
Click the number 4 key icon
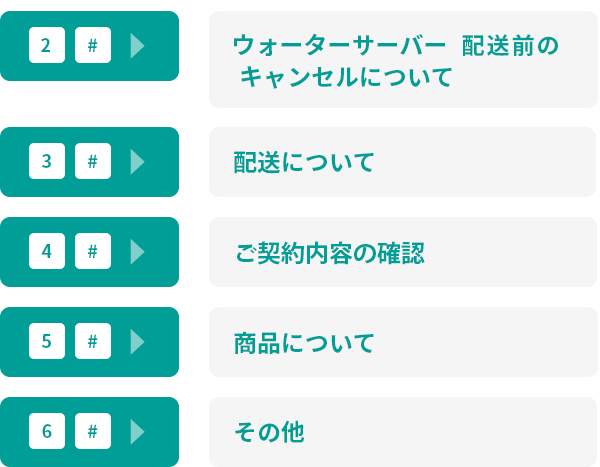pyautogui.click(x=47, y=251)
